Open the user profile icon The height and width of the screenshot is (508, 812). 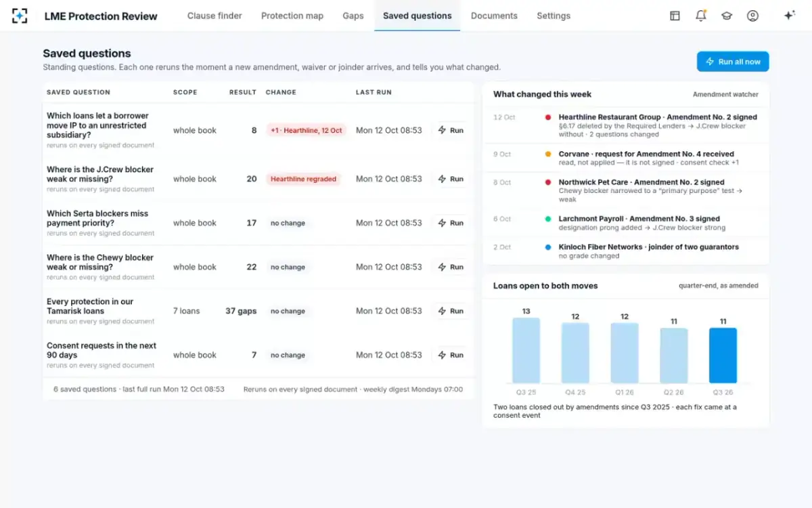click(x=752, y=16)
